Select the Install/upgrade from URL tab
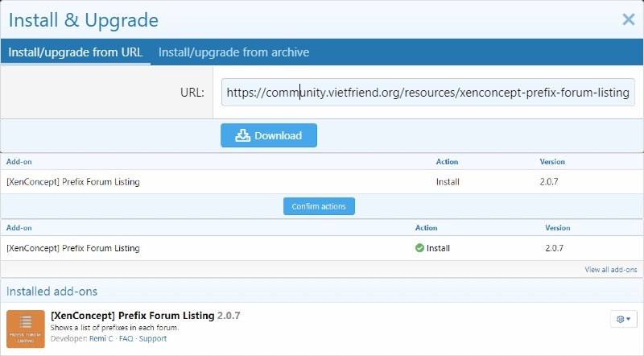Image resolution: width=644 pixels, height=356 pixels. 76,52
